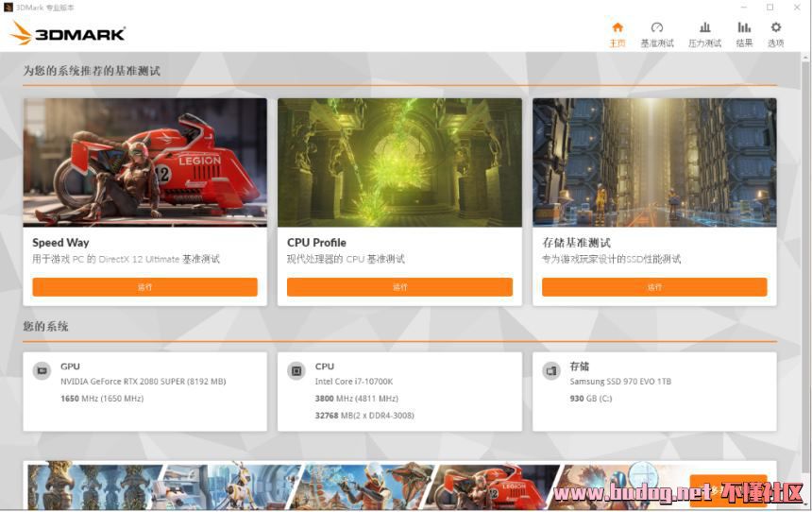Viewport: 812px width, 512px height.
Task: Click the 3800 MHz CPU clock value
Action: (356, 399)
